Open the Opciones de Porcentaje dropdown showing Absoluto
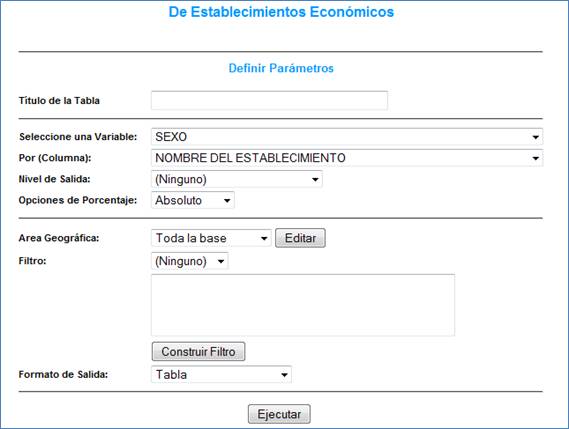 pyautogui.click(x=193, y=200)
